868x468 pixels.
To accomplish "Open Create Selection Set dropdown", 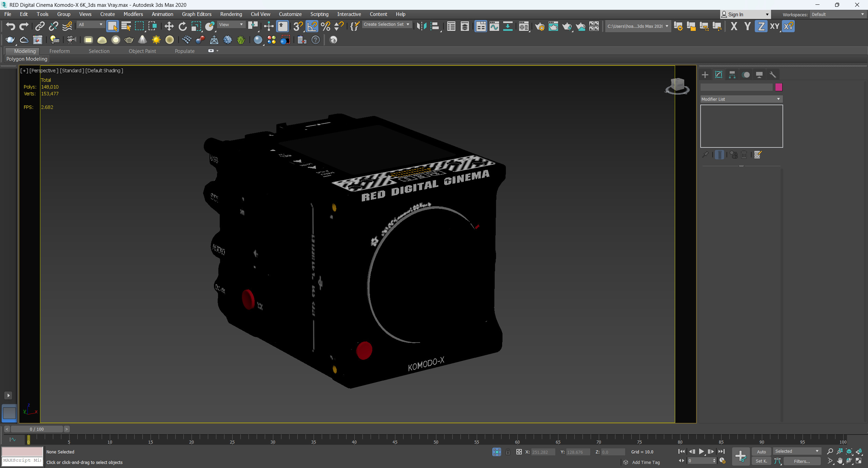I will [x=387, y=24].
